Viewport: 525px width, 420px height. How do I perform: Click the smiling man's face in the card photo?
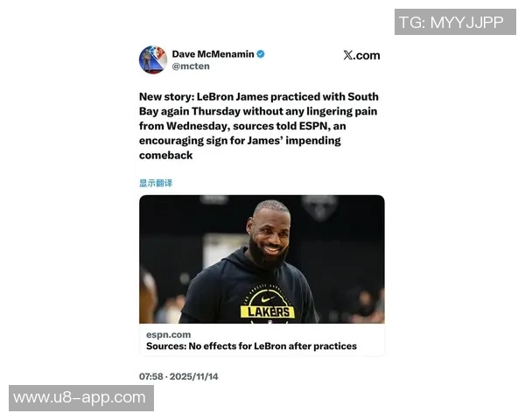pyautogui.click(x=269, y=234)
